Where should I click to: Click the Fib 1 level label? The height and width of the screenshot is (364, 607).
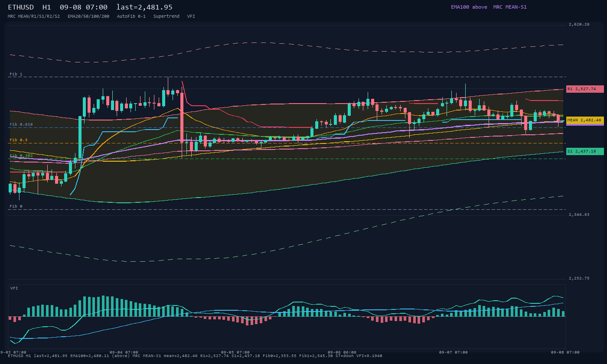[x=16, y=74]
